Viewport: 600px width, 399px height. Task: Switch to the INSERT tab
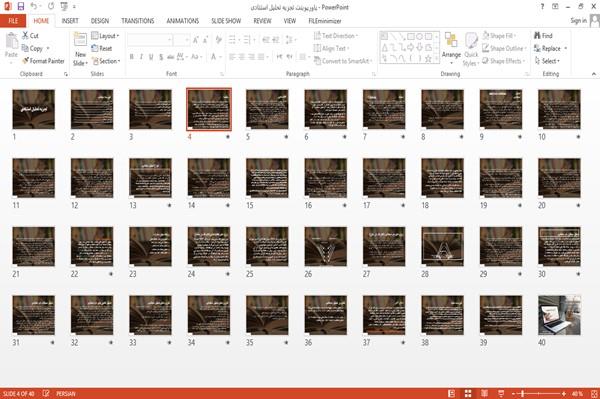pos(70,21)
